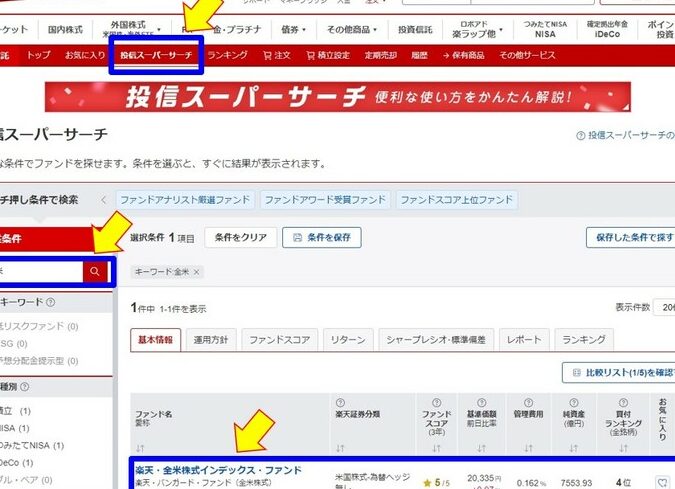Sort by 楽天証券分類 column arrows

click(x=340, y=448)
